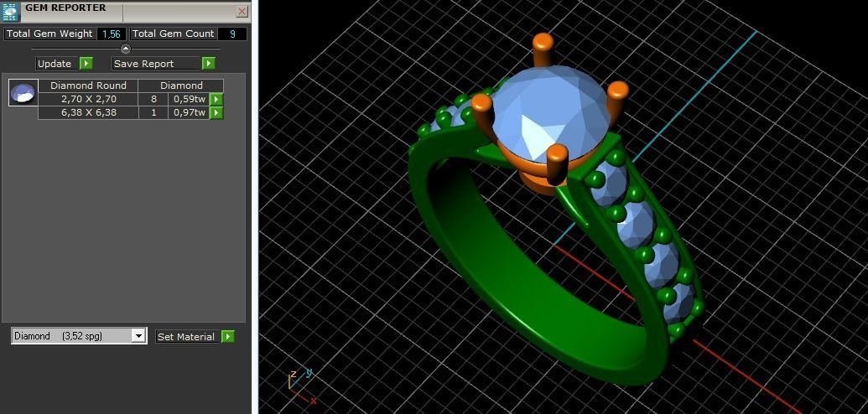Screen dimensions: 868x414
Task: Click the Total Gem Count value 9
Action: [x=232, y=34]
